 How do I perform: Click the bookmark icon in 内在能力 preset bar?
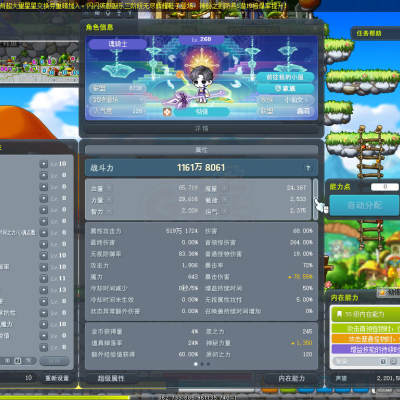pyautogui.click(x=339, y=314)
